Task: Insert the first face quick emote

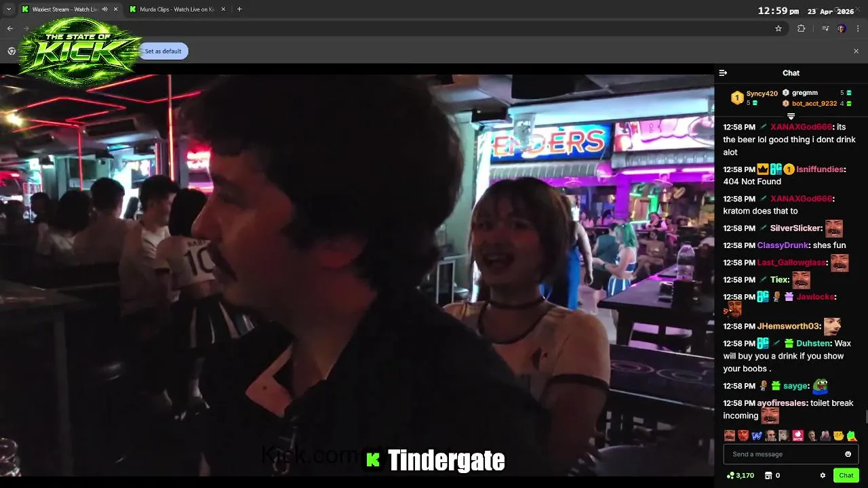Action: pyautogui.click(x=730, y=435)
